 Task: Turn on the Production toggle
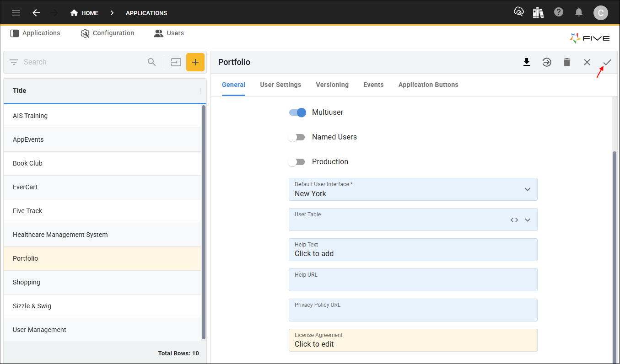pyautogui.click(x=297, y=162)
